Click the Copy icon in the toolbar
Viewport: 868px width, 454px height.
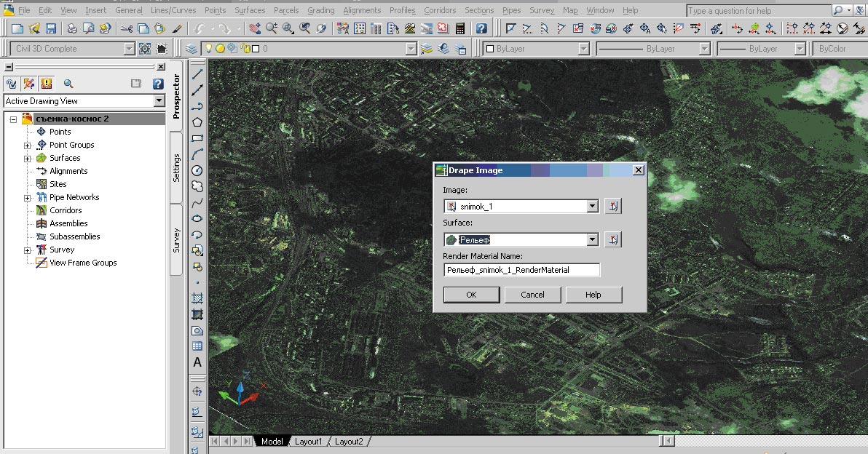(143, 28)
